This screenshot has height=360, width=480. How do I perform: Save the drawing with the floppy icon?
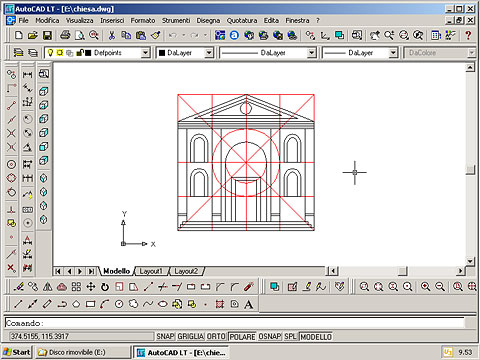coord(47,35)
